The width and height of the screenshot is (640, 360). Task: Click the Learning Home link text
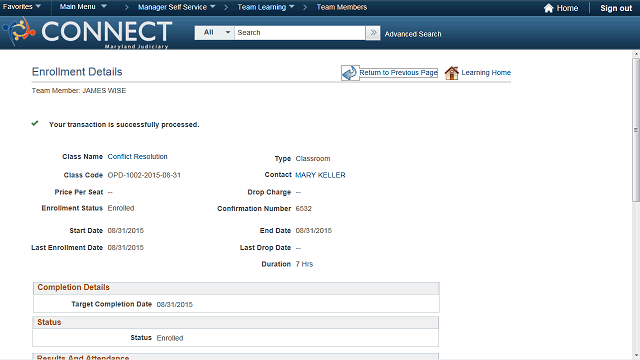[486, 73]
